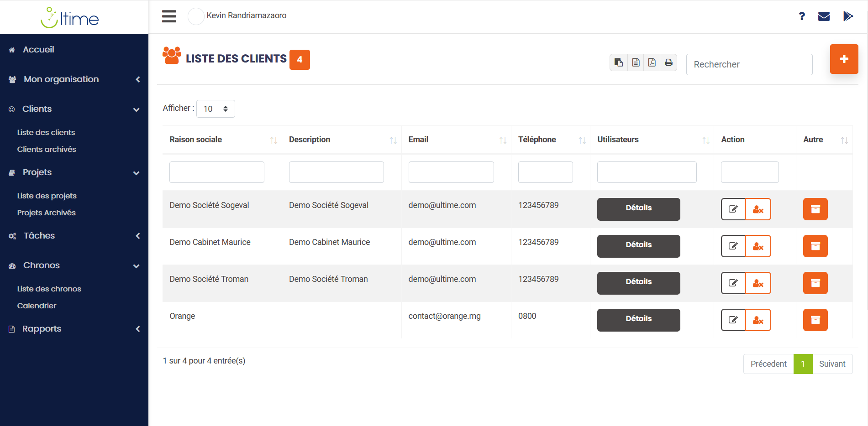This screenshot has height=426, width=868.
Task: Click the orange client count badge 4
Action: (300, 60)
